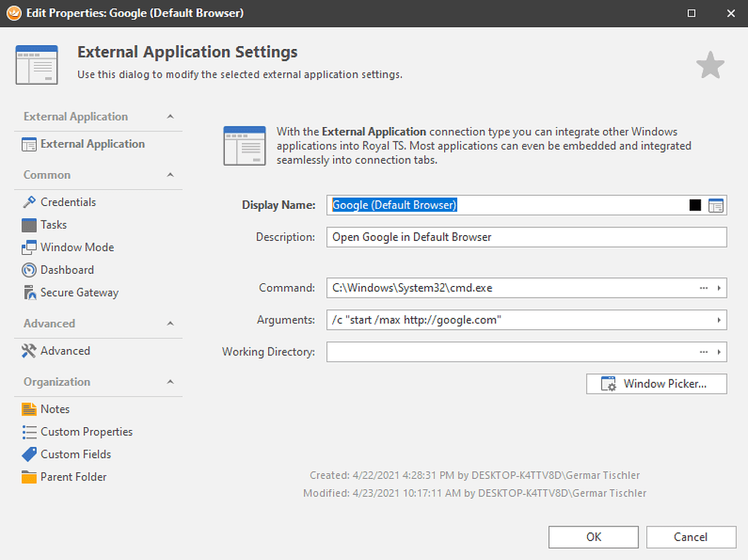This screenshot has width=748, height=560.
Task: Close the Edit Properties dialog
Action: coord(730,13)
